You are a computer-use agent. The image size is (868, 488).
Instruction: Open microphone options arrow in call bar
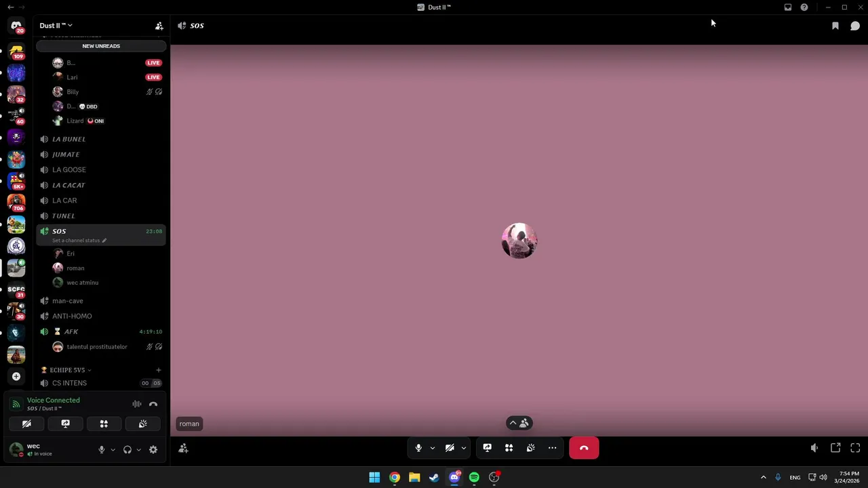click(432, 448)
